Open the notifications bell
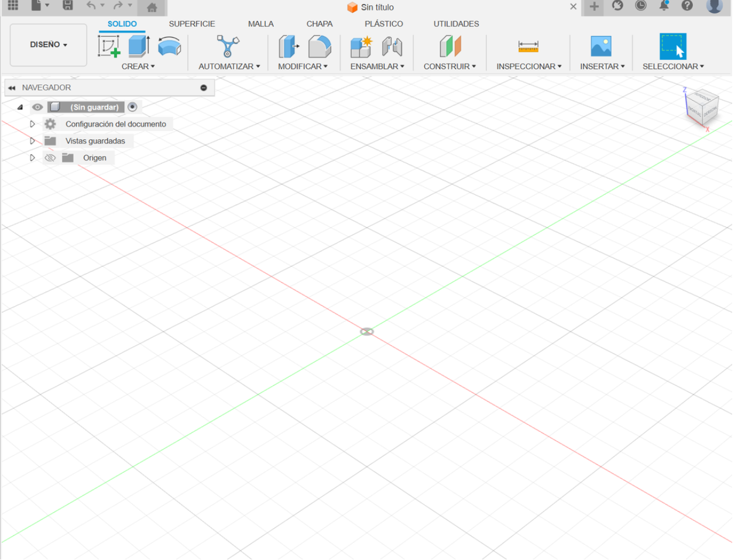 tap(664, 5)
